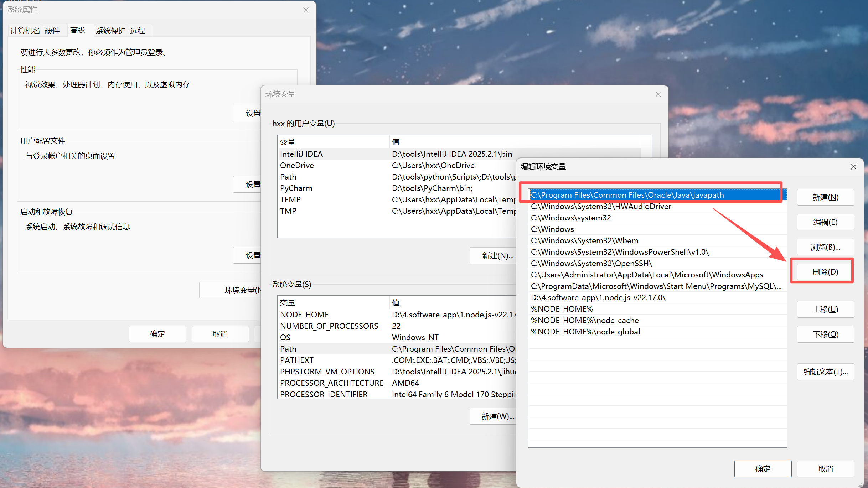Switch to the 系统保护 tab
This screenshot has height=488, width=868.
(110, 31)
